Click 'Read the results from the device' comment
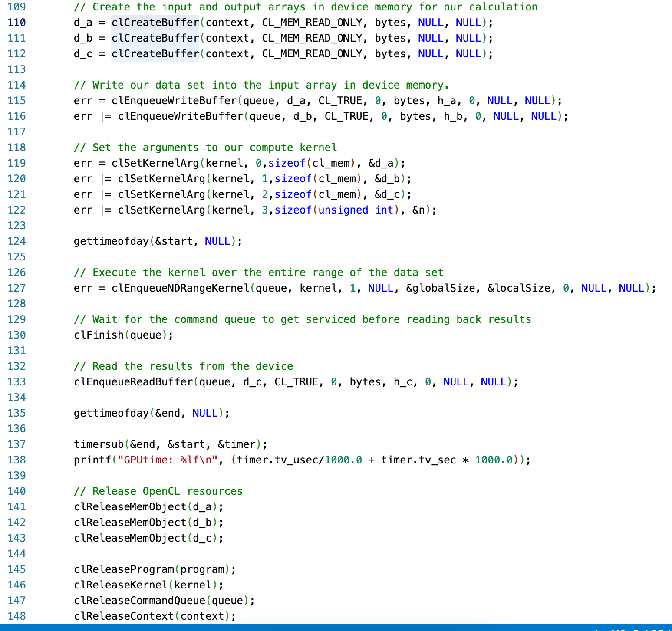Image resolution: width=672 pixels, height=631 pixels. [x=183, y=366]
